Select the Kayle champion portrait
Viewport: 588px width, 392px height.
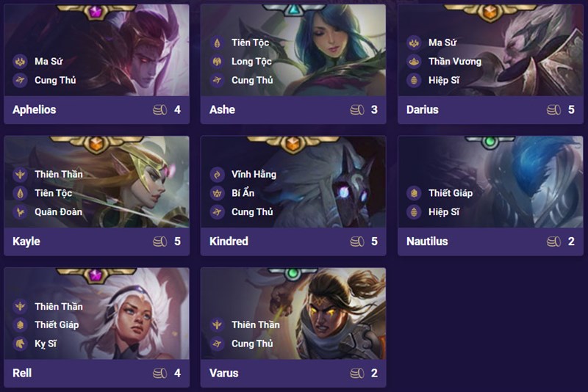point(97,181)
